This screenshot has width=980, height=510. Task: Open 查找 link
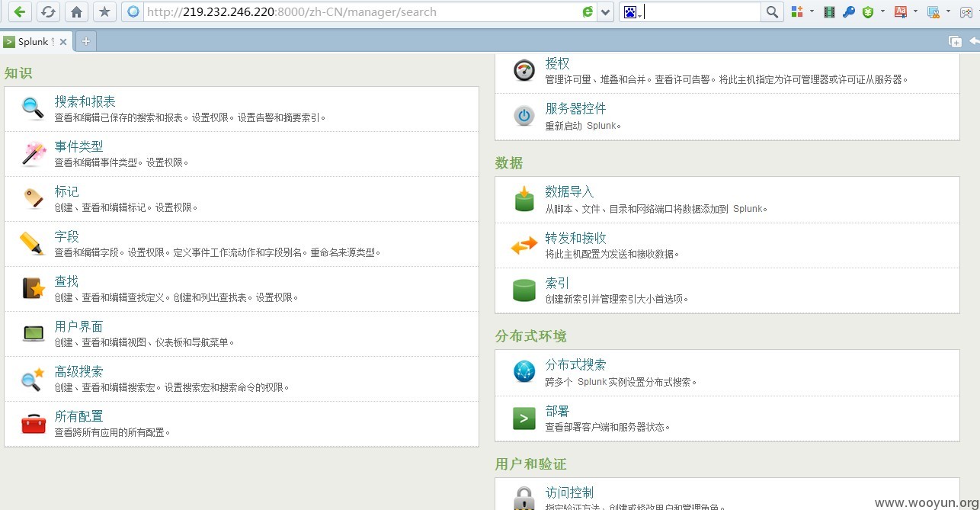66,281
